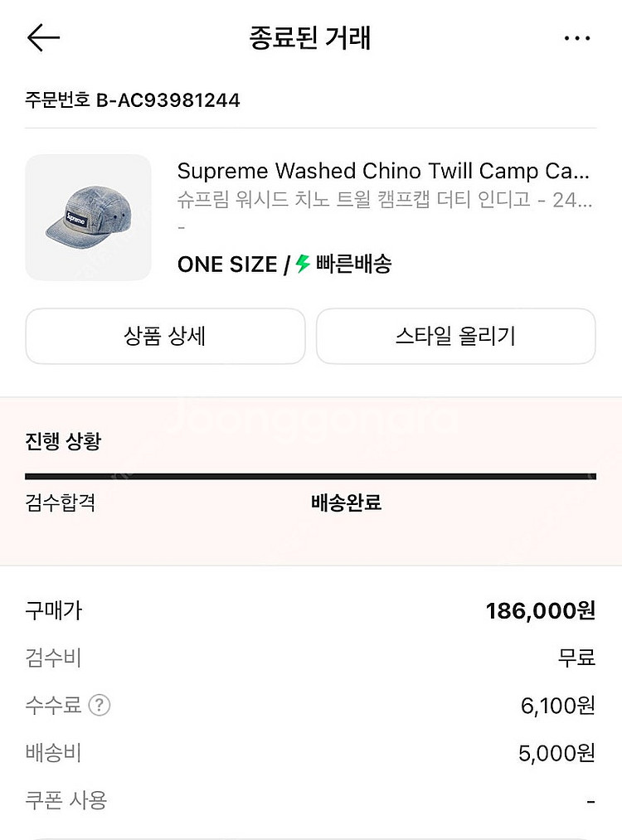Tap the 진행 상황 progress bar
This screenshot has height=840, width=622.
point(310,477)
